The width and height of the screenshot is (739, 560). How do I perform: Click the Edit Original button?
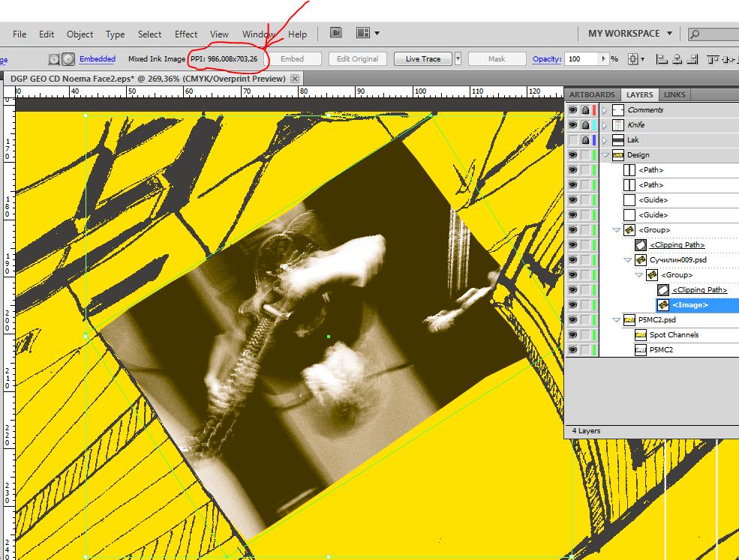pyautogui.click(x=357, y=59)
